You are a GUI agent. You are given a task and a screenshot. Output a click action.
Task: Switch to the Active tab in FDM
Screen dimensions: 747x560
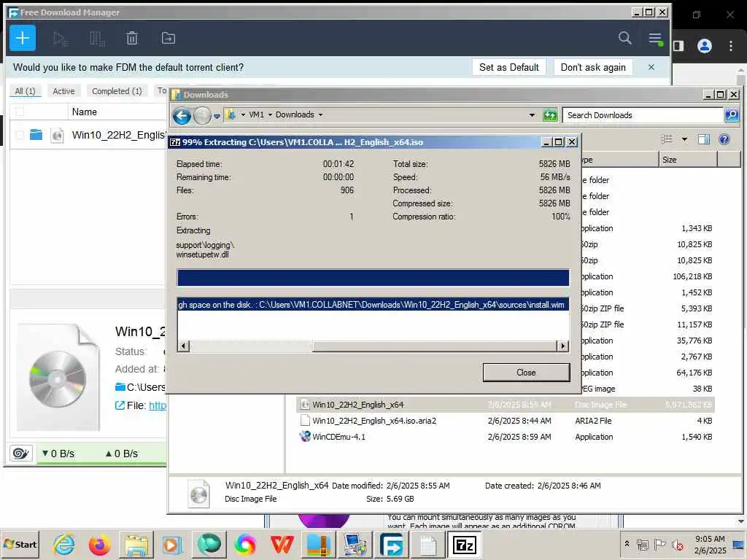pos(64,91)
